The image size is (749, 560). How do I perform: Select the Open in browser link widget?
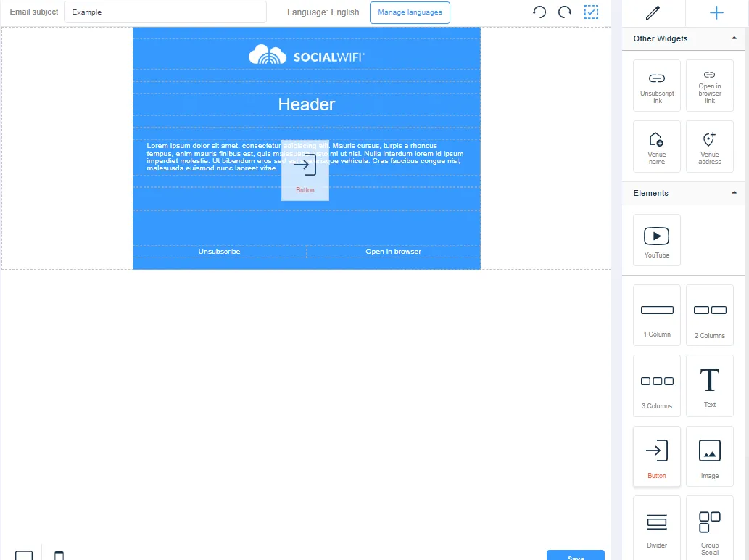pos(710,86)
